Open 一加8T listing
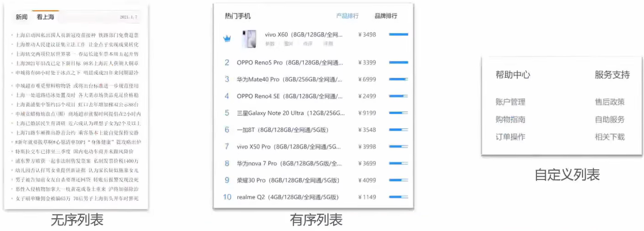Viewport: 644px width, 231px height. click(x=282, y=130)
